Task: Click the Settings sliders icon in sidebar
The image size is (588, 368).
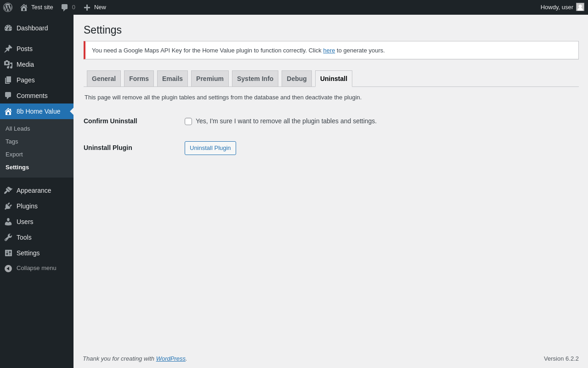Action: tap(8, 253)
